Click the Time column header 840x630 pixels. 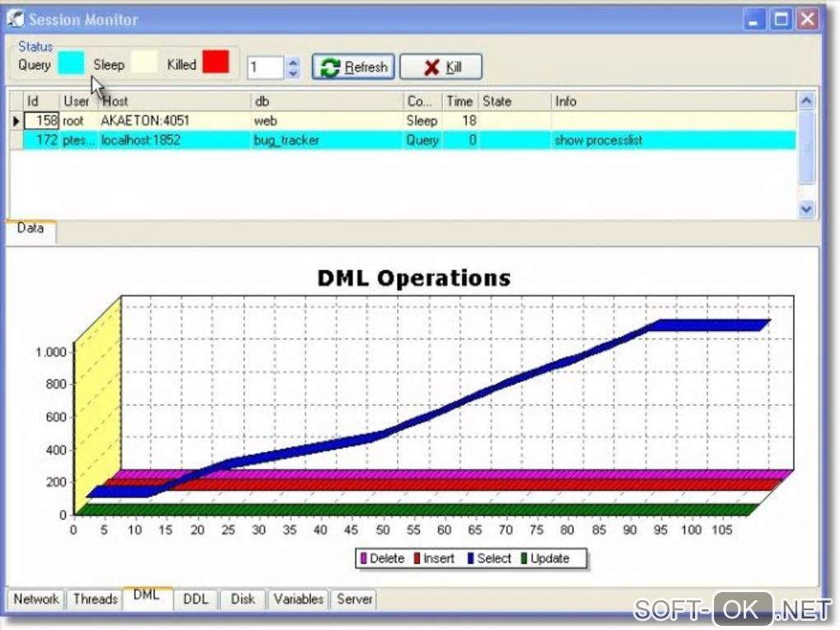pos(460,101)
